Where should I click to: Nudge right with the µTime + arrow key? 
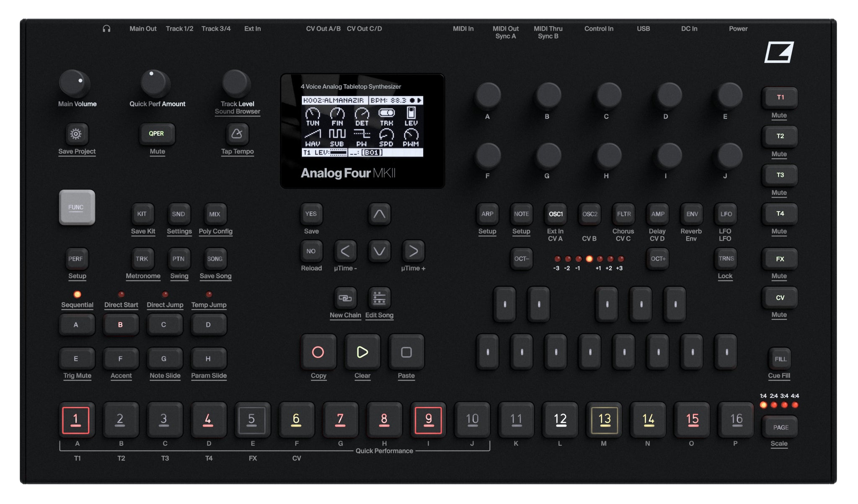click(x=413, y=251)
